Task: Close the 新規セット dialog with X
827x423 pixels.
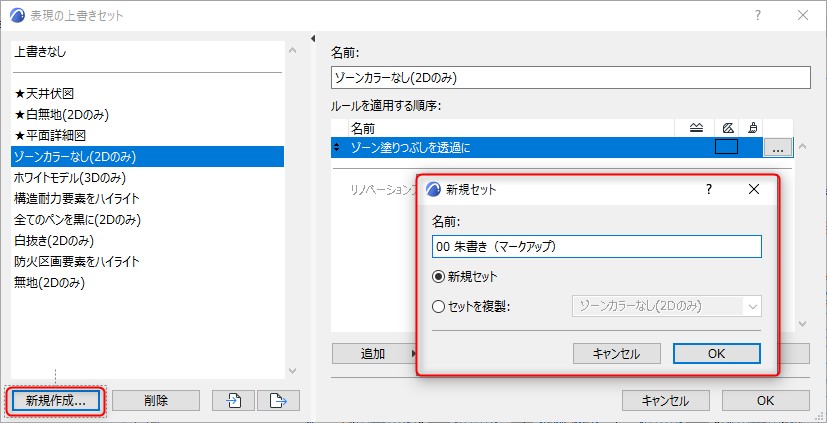Action: pyautogui.click(x=754, y=189)
